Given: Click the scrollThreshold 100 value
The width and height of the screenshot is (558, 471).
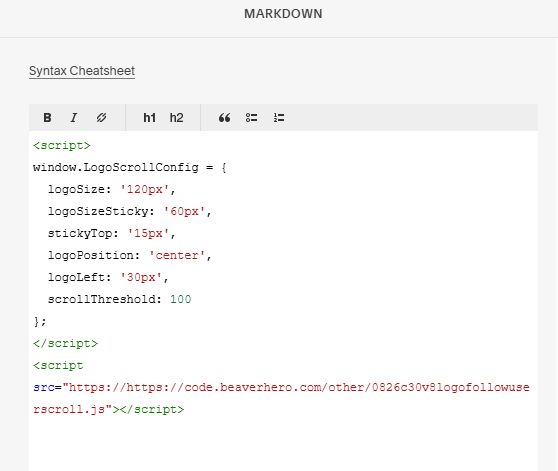Looking at the screenshot, I should [x=180, y=299].
